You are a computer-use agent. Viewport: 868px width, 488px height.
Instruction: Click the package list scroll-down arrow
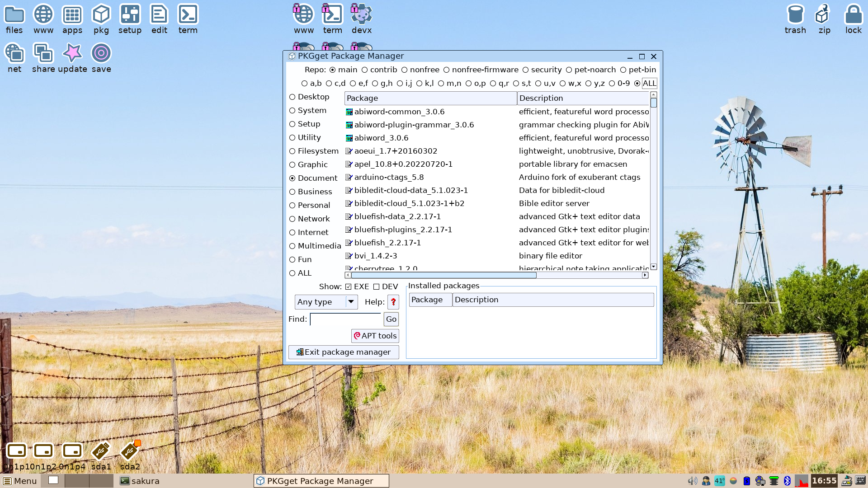click(653, 267)
